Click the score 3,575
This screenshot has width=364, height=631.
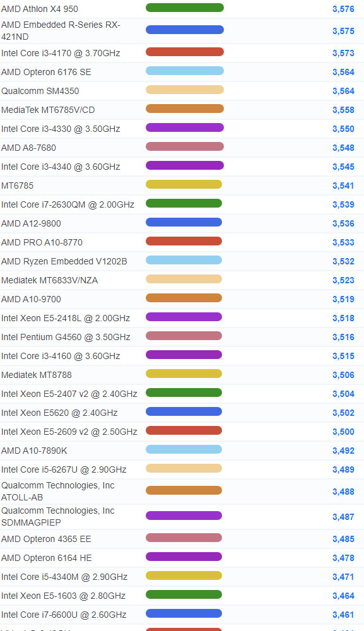pyautogui.click(x=343, y=31)
